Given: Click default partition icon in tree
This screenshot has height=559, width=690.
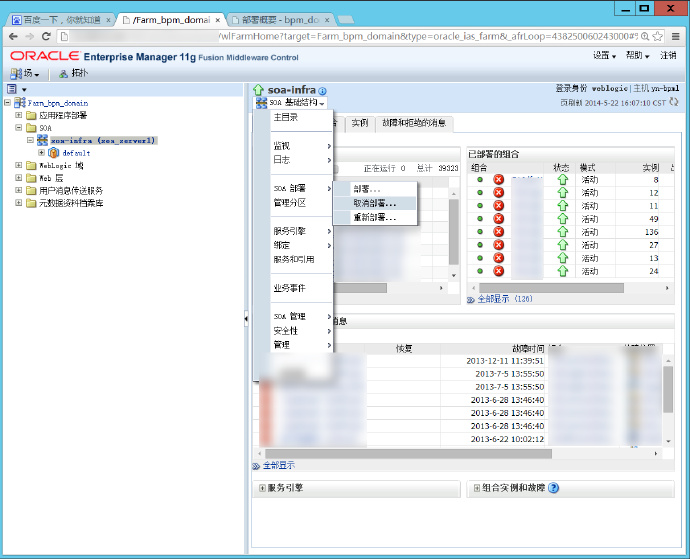Looking at the screenshot, I should tap(53, 153).
